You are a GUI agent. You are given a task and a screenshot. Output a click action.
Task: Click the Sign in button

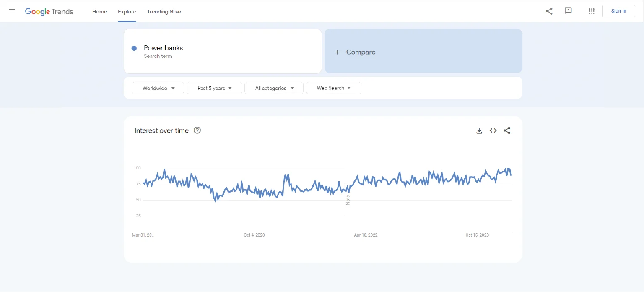pyautogui.click(x=618, y=11)
